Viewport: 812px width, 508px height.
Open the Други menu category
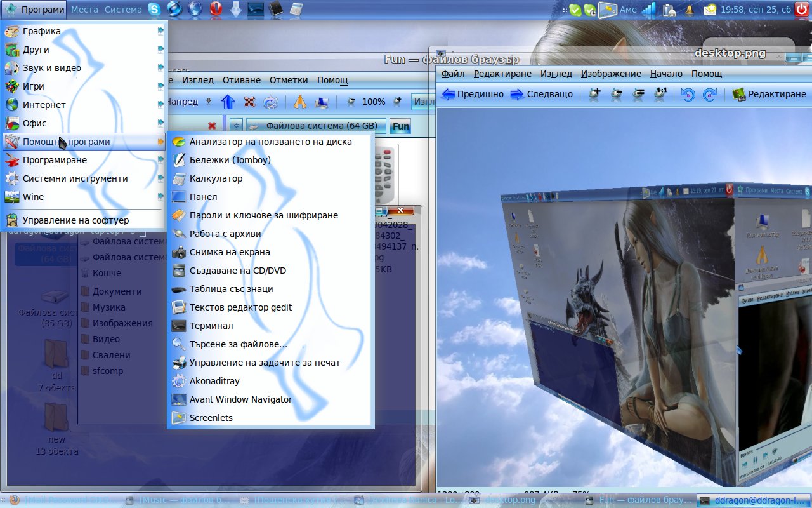pyautogui.click(x=84, y=50)
